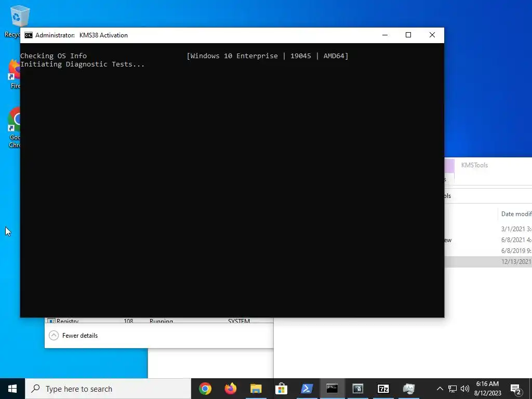The image size is (532, 399).
Task: Minimize the KMS38 Activation window
Action: click(385, 35)
